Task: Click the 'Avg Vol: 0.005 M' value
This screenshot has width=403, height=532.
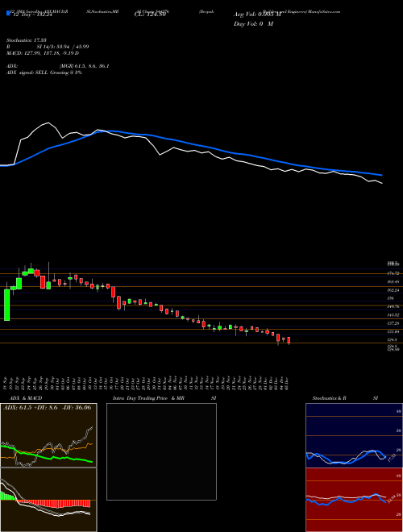Action: (257, 15)
